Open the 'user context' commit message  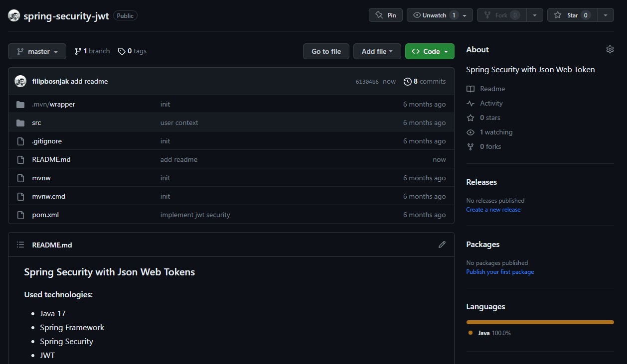pyautogui.click(x=179, y=122)
